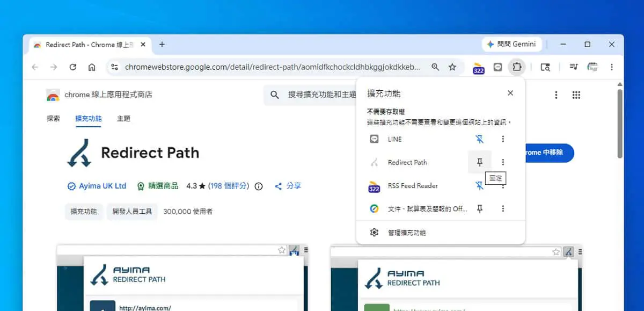This screenshot has height=311, width=644.
Task: Switch to the 擴充功能 store tab
Action: 89,119
